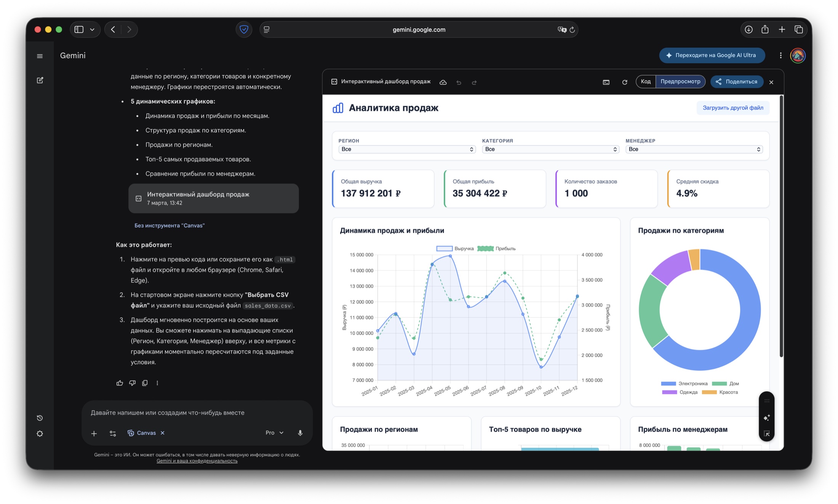
Task: Click Электроника color swatch in donut legend
Action: coord(668,384)
